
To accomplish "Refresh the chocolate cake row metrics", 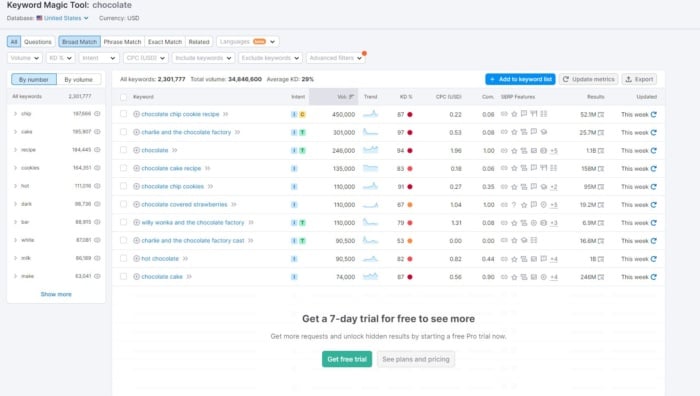I will click(654, 277).
